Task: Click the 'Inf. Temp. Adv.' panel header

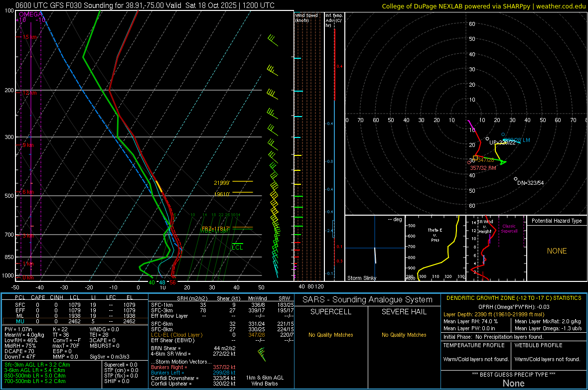Action: [334, 20]
